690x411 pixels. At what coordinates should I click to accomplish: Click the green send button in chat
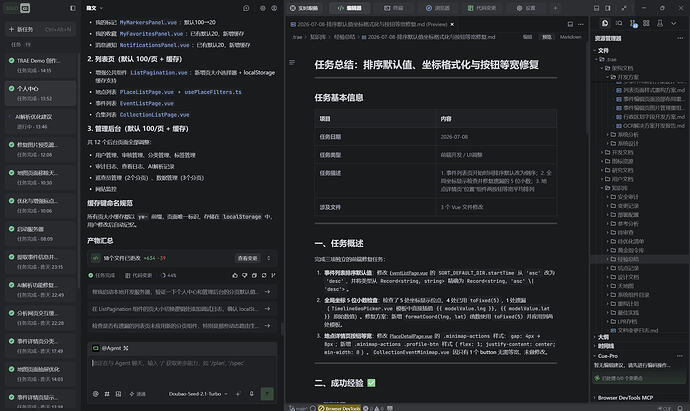point(267,394)
